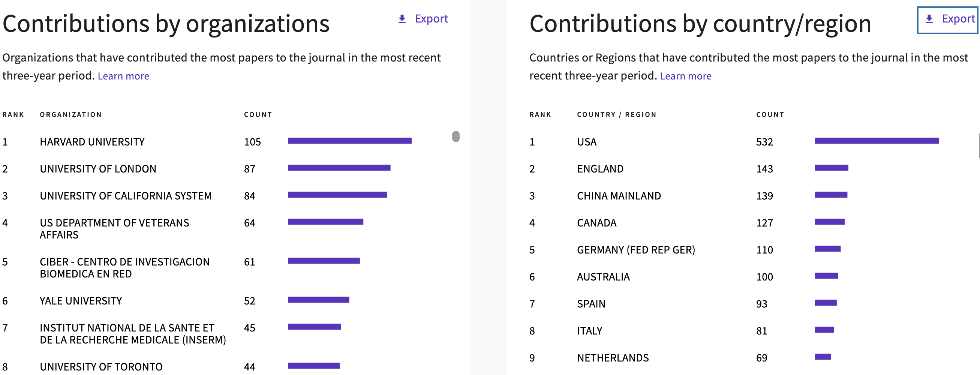
Task: Click Contributions by organizations heading
Action: (166, 24)
